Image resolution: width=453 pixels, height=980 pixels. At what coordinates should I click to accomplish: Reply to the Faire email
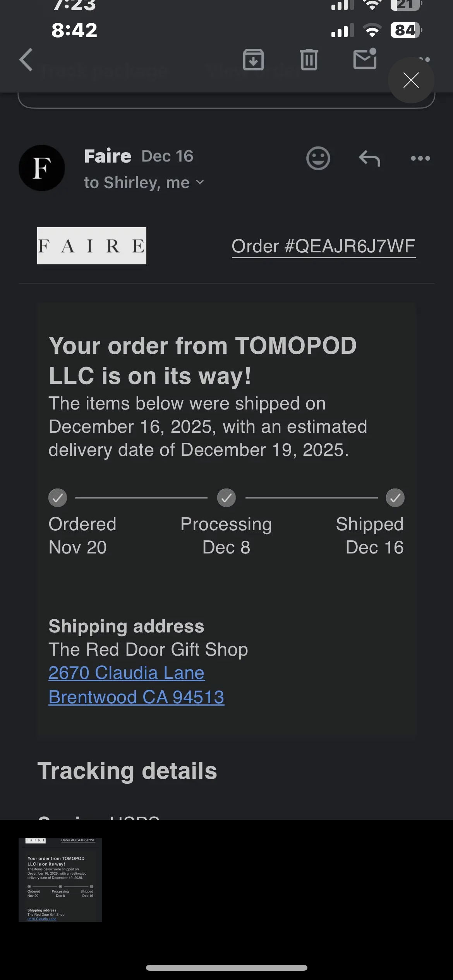(x=369, y=158)
